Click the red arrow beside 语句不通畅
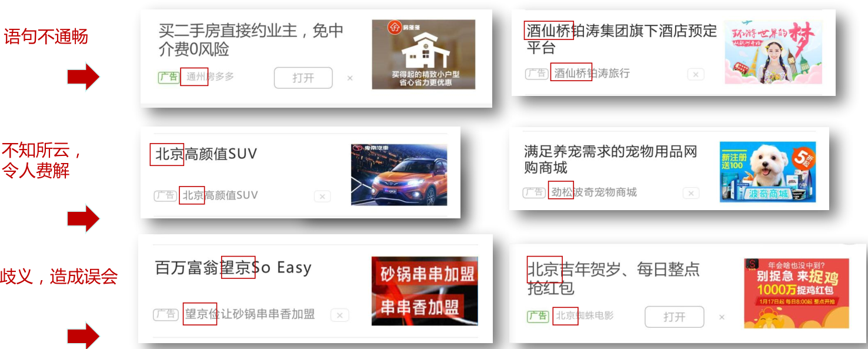This screenshot has width=868, height=349. 84,77
